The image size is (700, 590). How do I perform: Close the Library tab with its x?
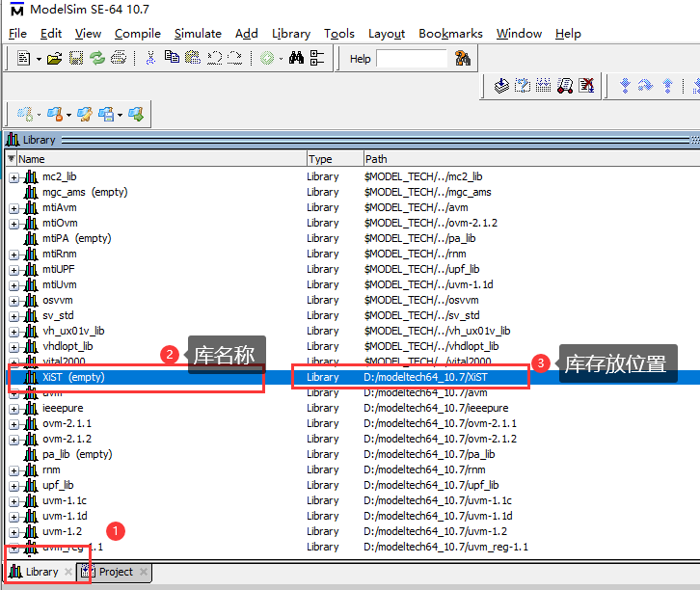pos(67,572)
